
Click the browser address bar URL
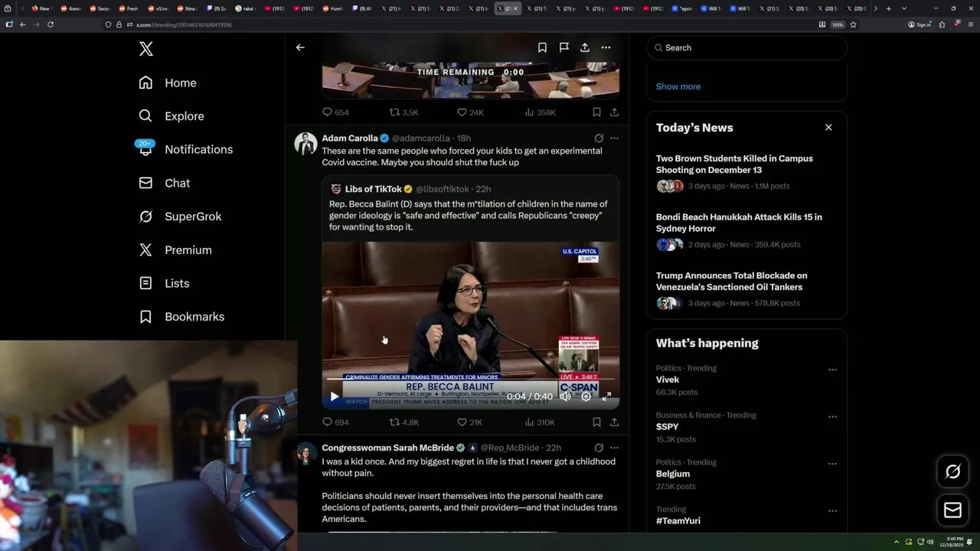pyautogui.click(x=184, y=24)
